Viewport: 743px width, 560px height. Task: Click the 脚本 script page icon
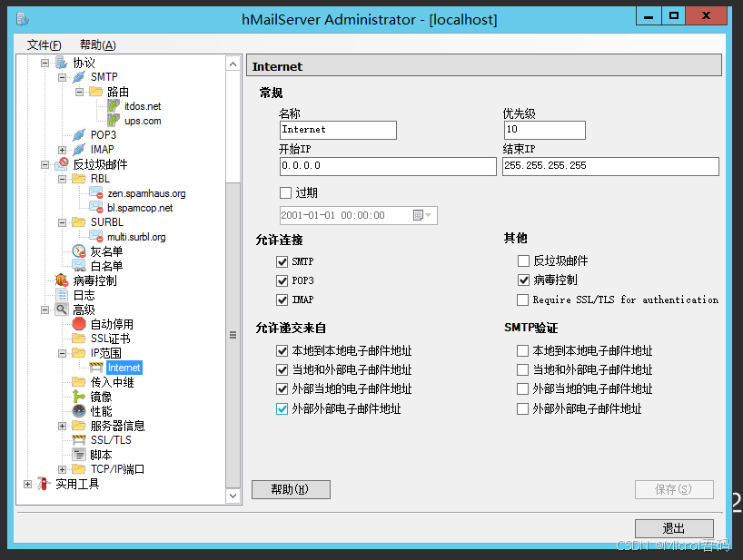click(x=79, y=455)
